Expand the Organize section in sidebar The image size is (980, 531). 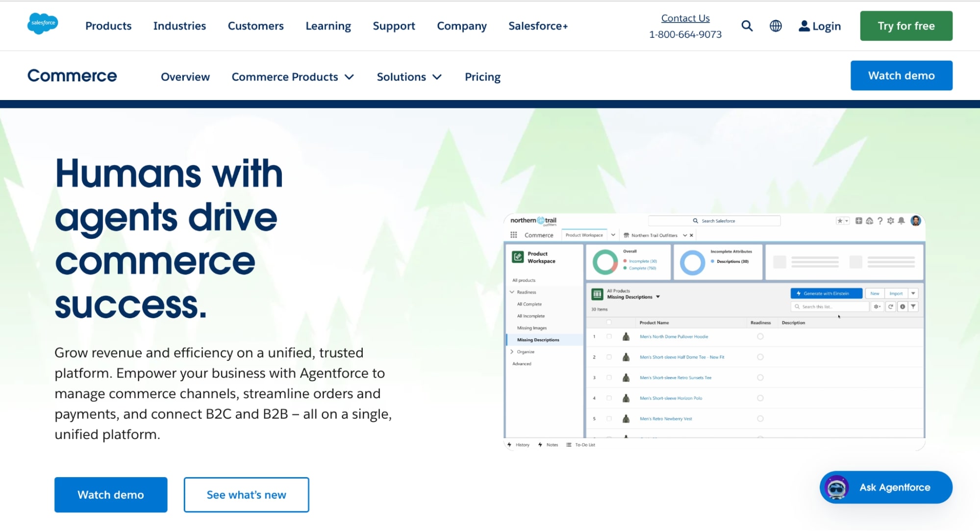point(512,352)
